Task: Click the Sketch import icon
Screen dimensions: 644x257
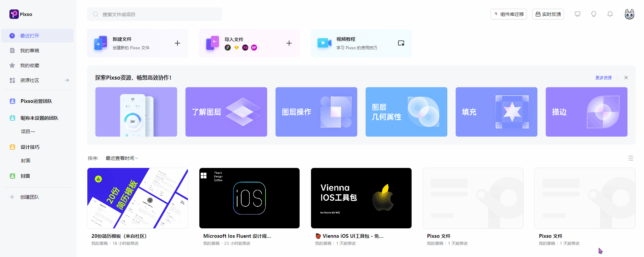Action: [236, 48]
